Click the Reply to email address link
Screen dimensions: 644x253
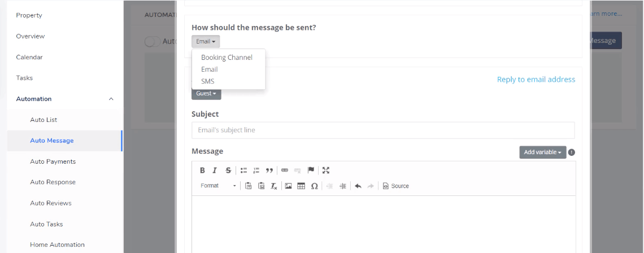coord(536,79)
